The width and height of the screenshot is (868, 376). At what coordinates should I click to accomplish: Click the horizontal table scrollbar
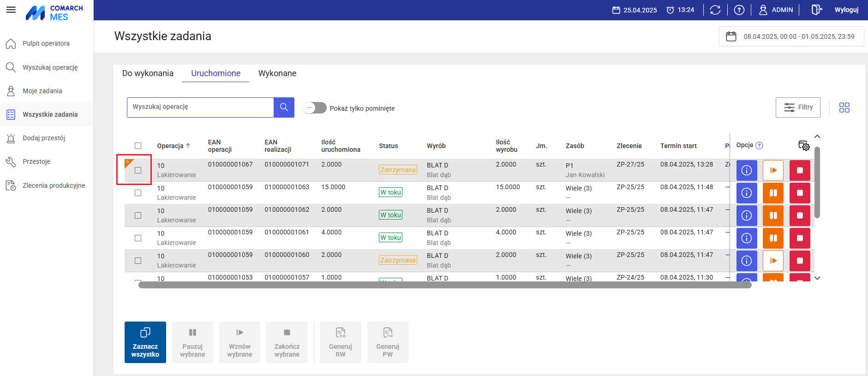click(x=444, y=285)
